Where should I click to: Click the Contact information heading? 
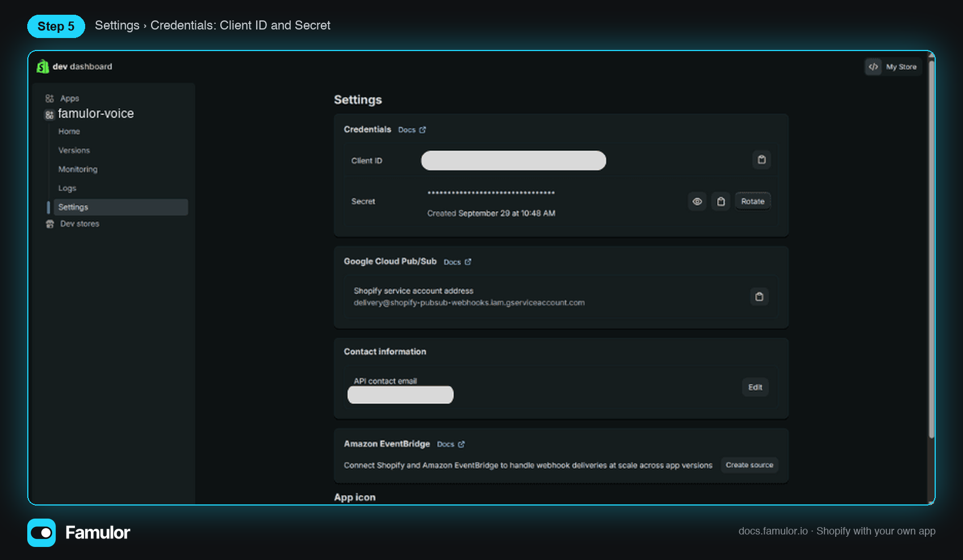[x=385, y=352]
